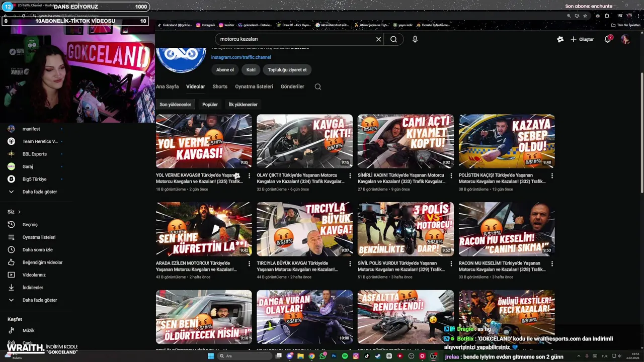Screen dimensions: 644x362
Task: Play 3 POLİS VS MOTORCU thumbnail
Action: click(406, 229)
